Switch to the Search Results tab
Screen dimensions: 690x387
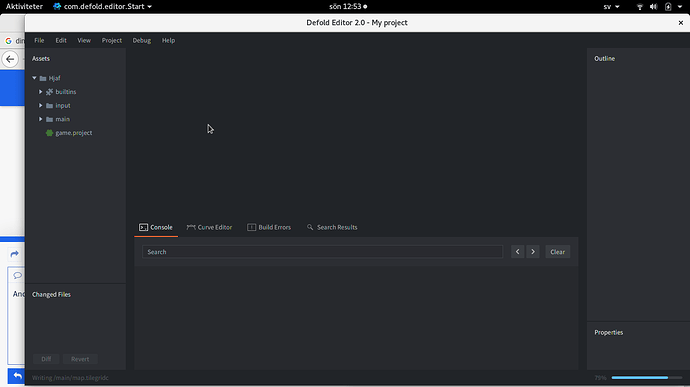pyautogui.click(x=332, y=227)
